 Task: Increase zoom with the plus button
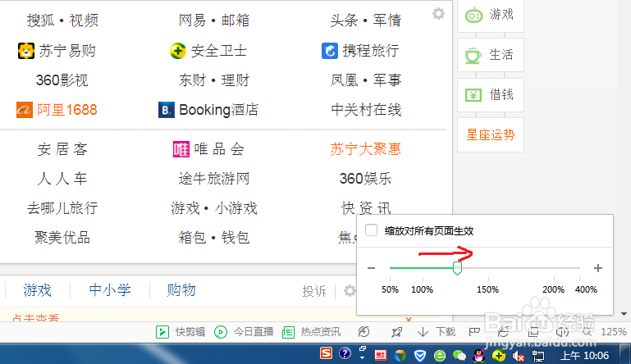(x=598, y=268)
